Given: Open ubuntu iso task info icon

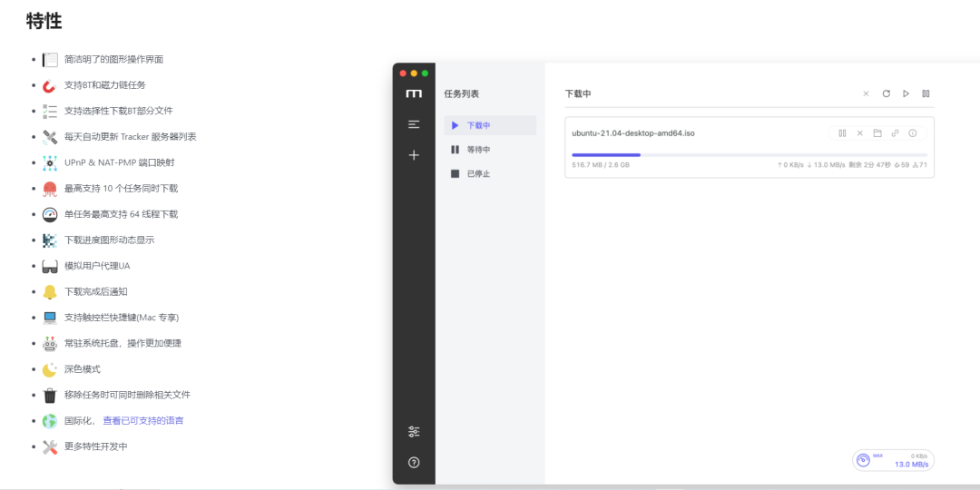Looking at the screenshot, I should (913, 133).
